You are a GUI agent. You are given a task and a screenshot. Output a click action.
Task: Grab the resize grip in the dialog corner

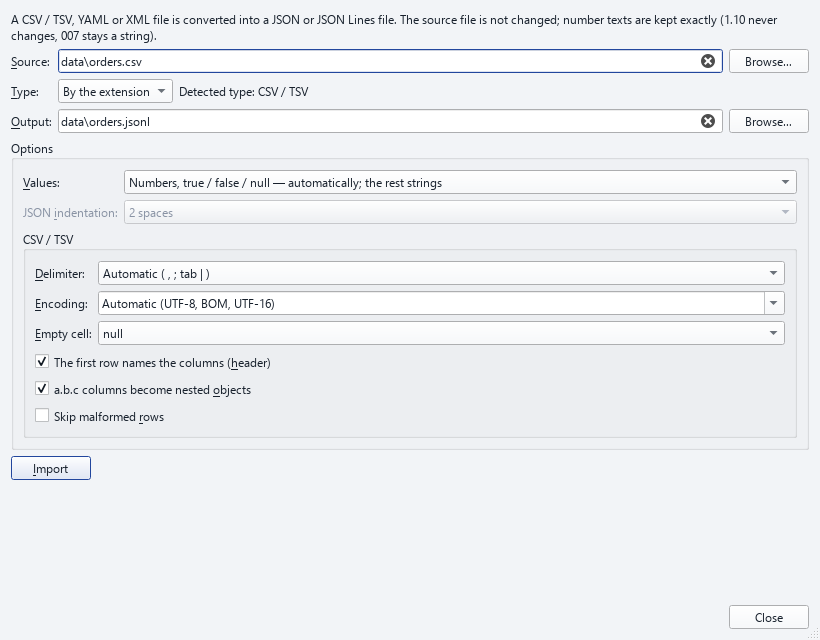click(814, 634)
